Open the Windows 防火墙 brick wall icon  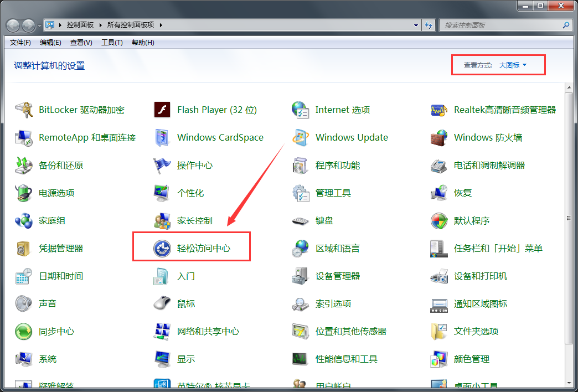439,137
